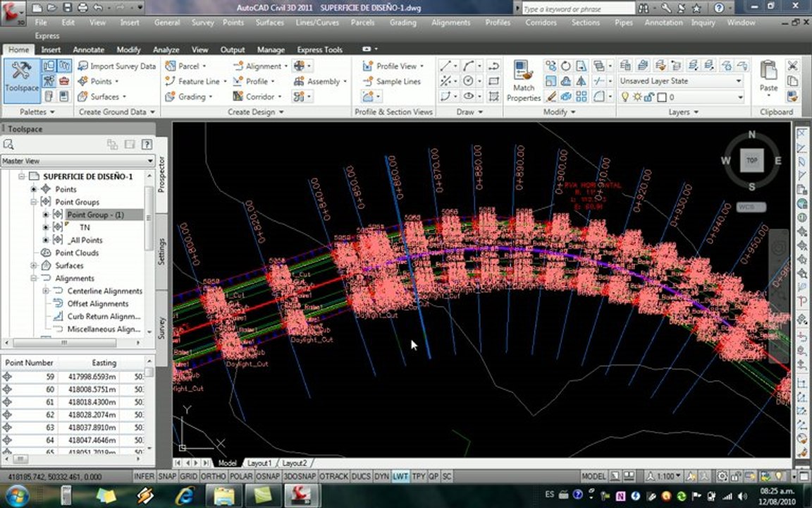Click the layer lightbulb on/off icon
This screenshot has width=812, height=508.
(625, 97)
